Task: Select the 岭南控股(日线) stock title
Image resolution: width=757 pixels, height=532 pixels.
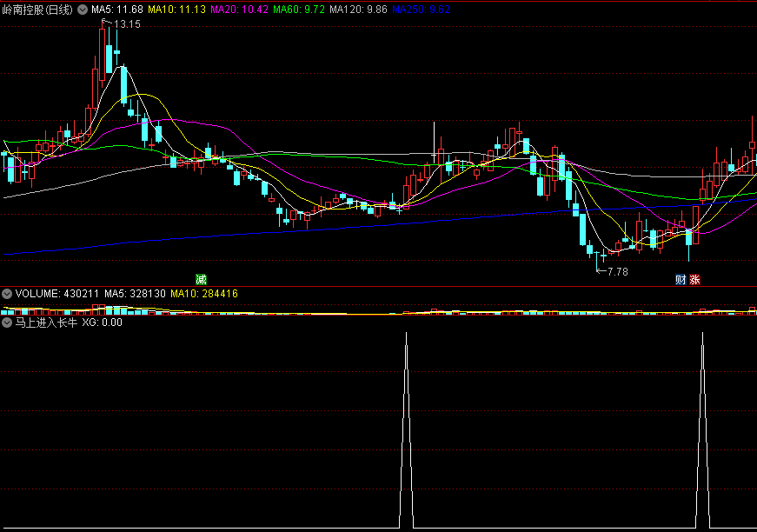Action: pyautogui.click(x=37, y=10)
